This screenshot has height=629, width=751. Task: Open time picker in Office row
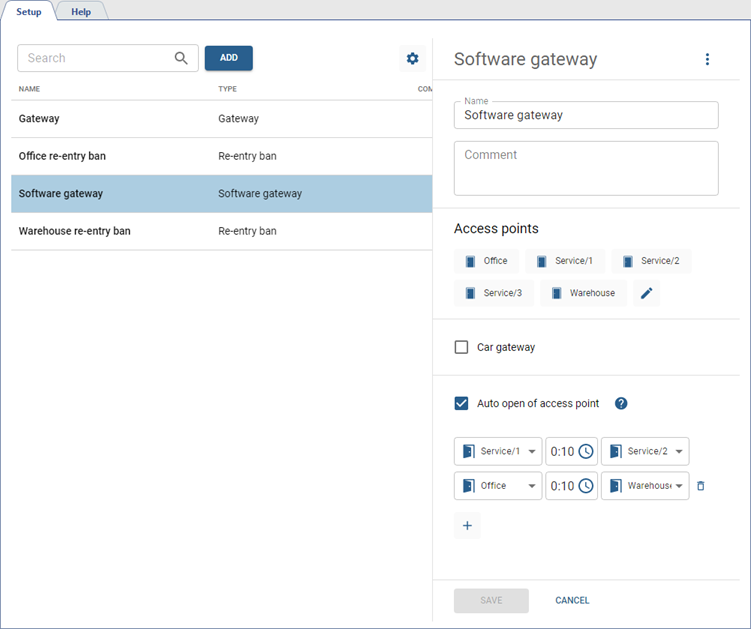click(586, 486)
